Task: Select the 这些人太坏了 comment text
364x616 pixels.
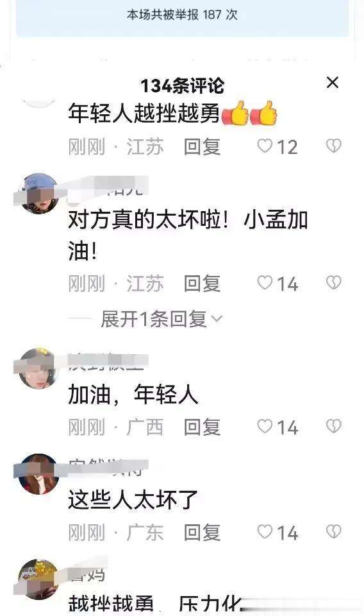Action: tap(133, 500)
